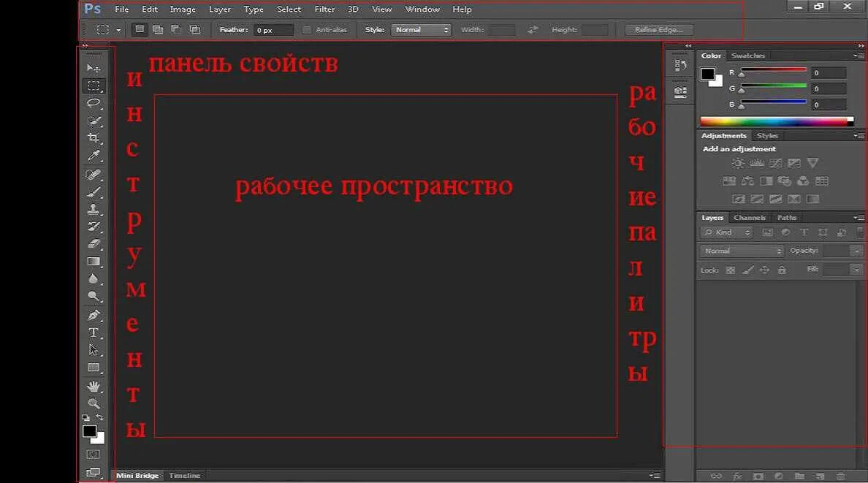This screenshot has height=483, width=868.
Task: Add a Vibrance adjustment
Action: (812, 163)
